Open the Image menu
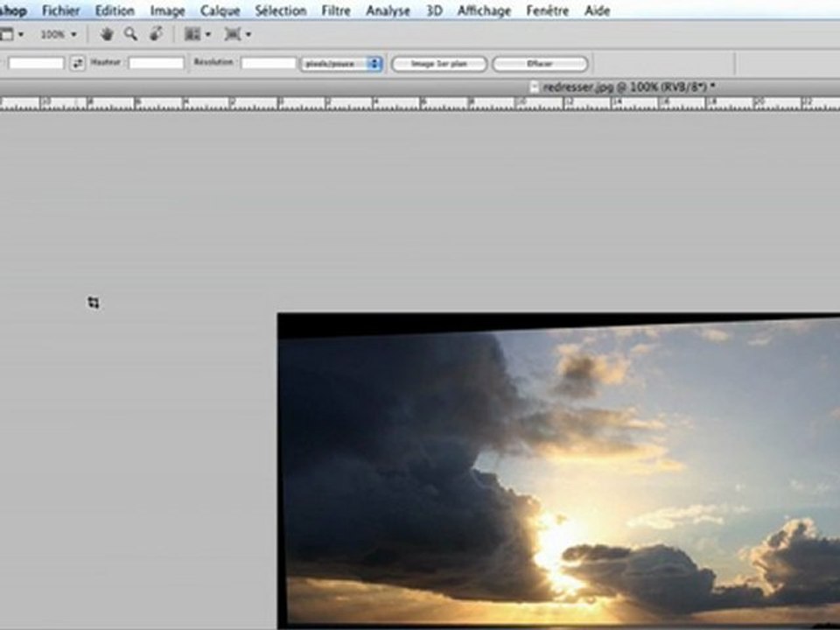Image resolution: width=840 pixels, height=630 pixels. [x=167, y=10]
